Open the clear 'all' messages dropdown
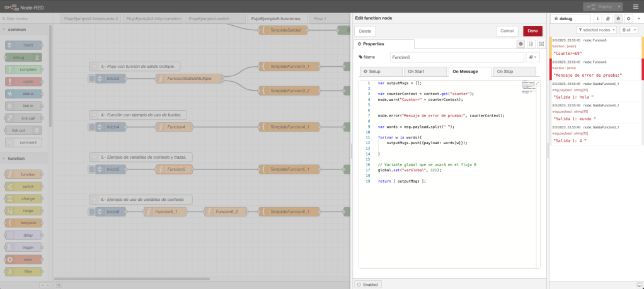644x289 pixels. point(629,30)
